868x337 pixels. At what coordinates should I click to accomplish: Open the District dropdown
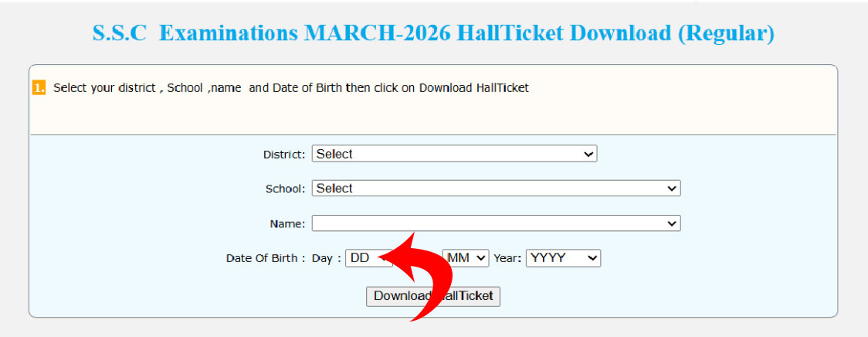pos(454,154)
